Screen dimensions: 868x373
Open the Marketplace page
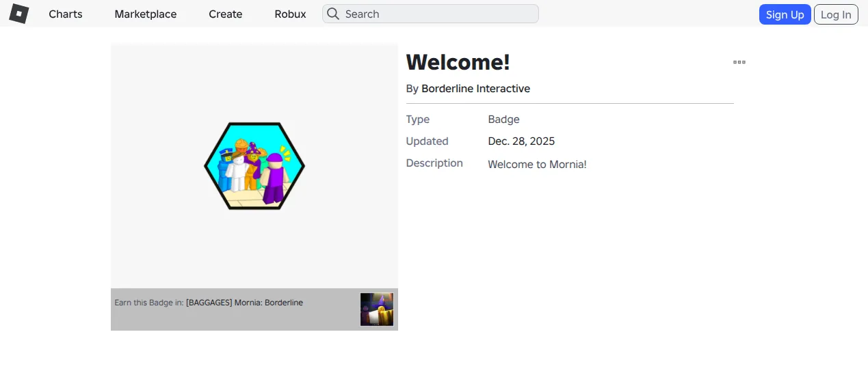[146, 14]
